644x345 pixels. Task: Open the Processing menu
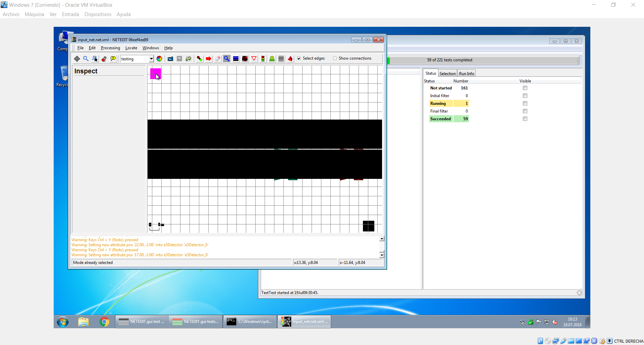click(110, 48)
